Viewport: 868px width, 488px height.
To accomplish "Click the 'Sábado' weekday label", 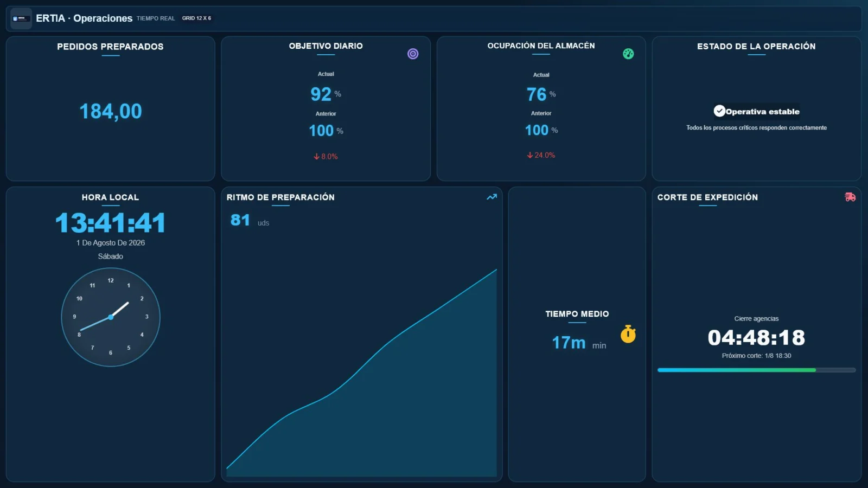I will point(111,256).
